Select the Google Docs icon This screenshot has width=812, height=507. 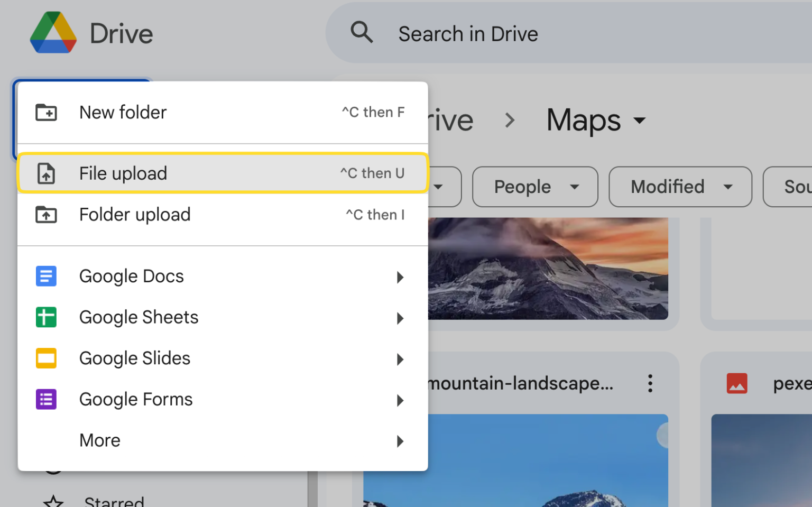click(x=46, y=276)
